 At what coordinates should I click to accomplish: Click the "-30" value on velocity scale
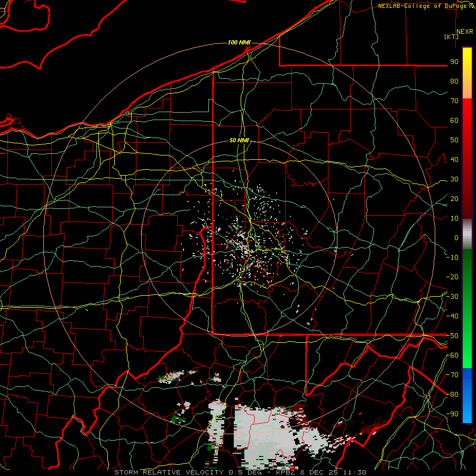tap(452, 297)
